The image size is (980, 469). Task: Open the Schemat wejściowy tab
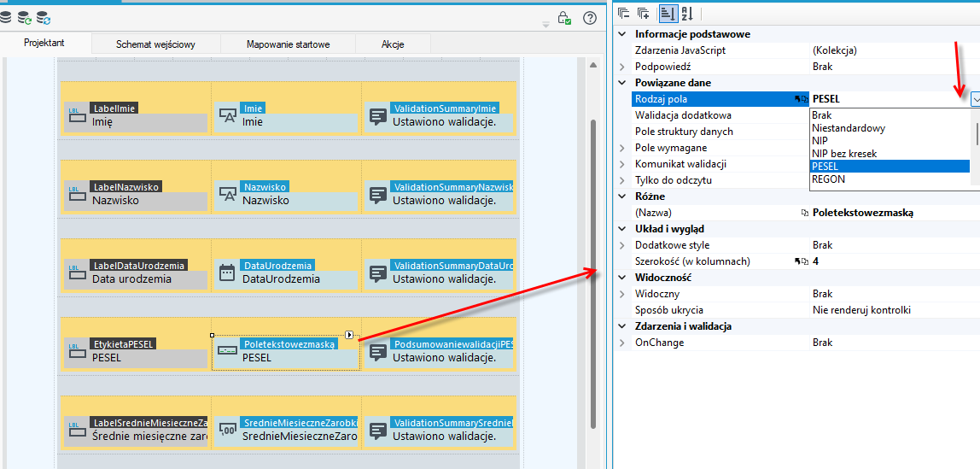pyautogui.click(x=155, y=44)
